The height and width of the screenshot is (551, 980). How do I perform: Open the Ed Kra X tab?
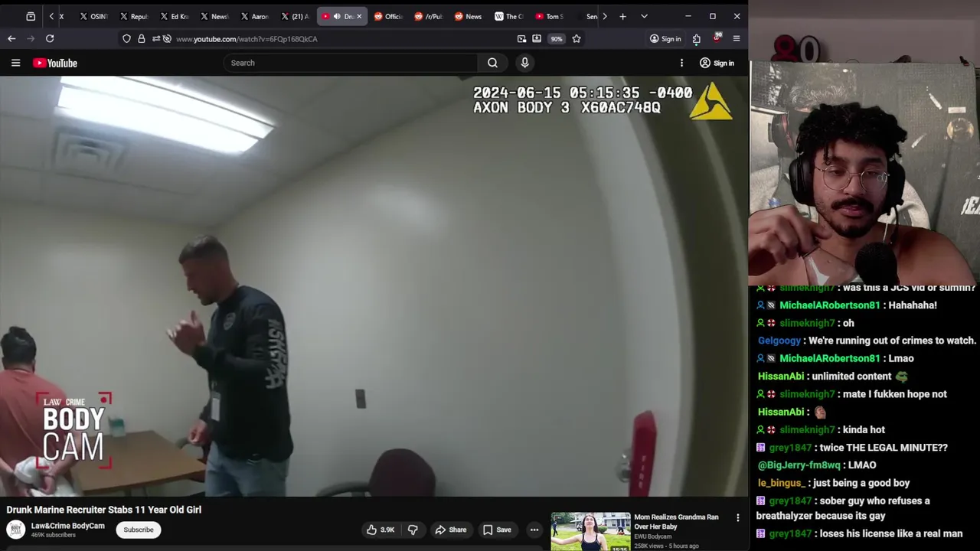point(174,16)
